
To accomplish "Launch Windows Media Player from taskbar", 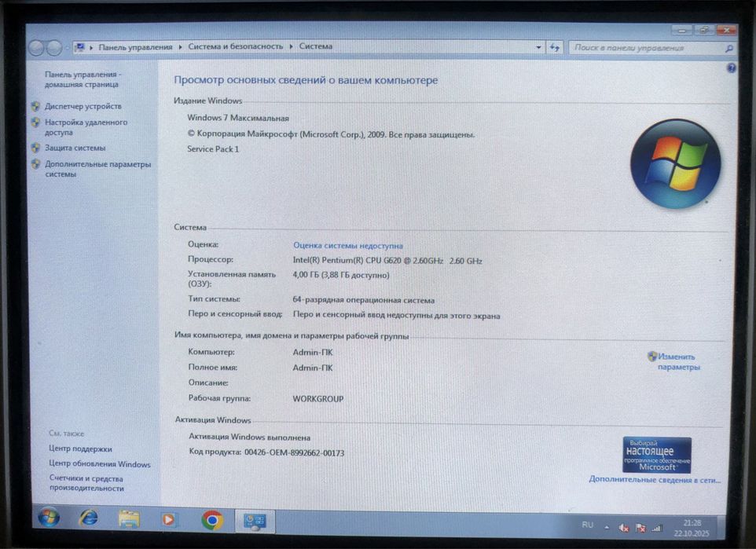I will (x=169, y=520).
